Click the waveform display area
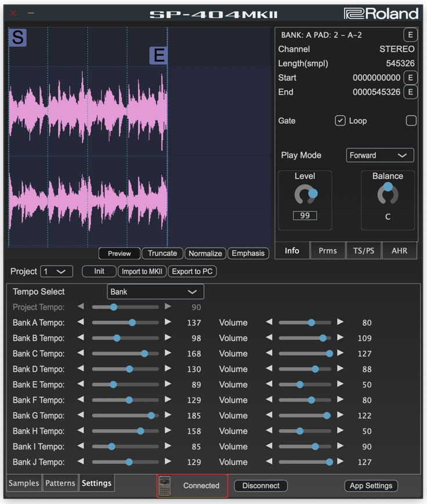Image resolution: width=427 pixels, height=504 pixels. tap(140, 137)
